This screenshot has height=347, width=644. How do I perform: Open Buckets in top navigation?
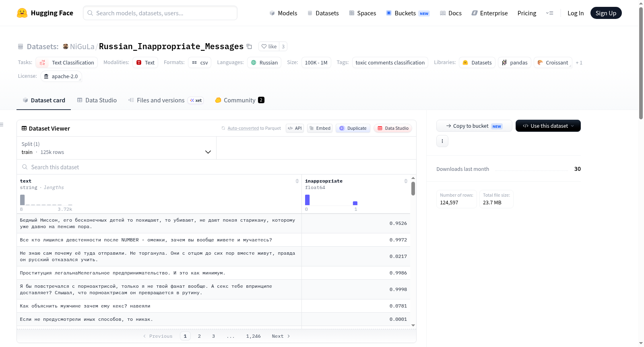(408, 13)
